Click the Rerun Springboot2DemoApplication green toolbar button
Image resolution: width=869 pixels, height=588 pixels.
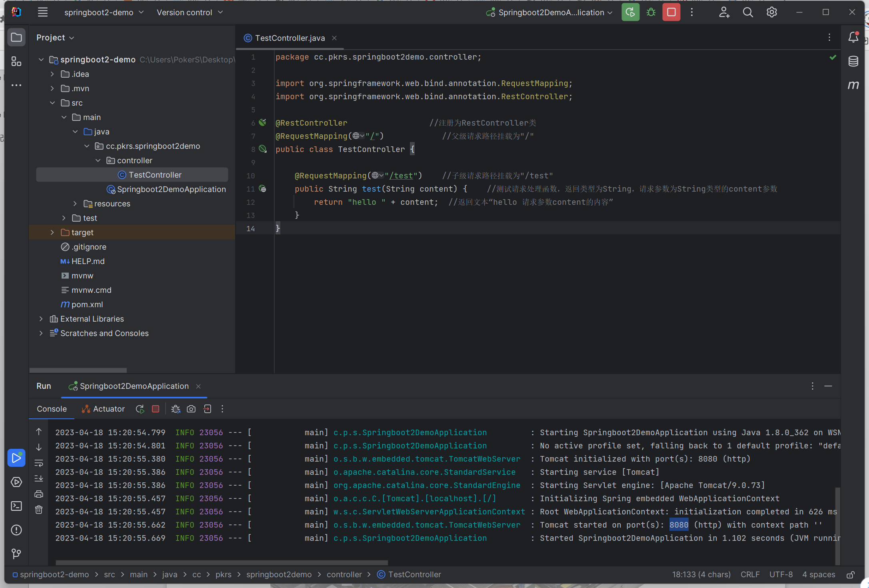[630, 12]
